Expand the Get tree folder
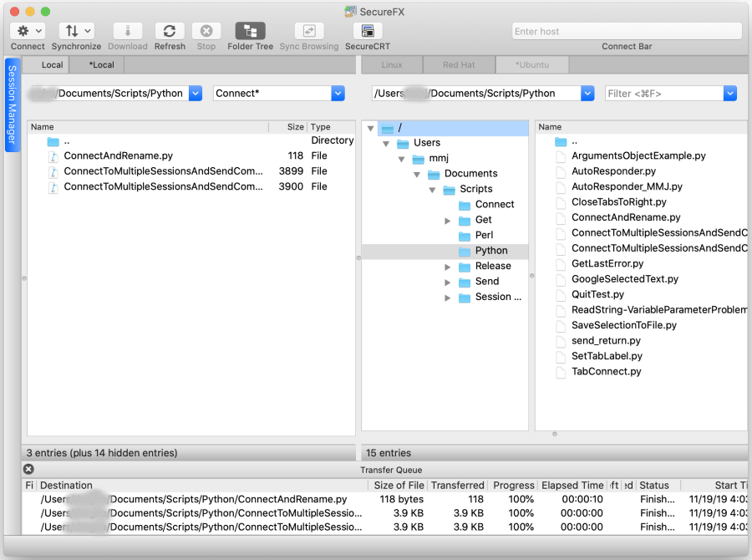This screenshot has width=752, height=560. click(x=448, y=221)
